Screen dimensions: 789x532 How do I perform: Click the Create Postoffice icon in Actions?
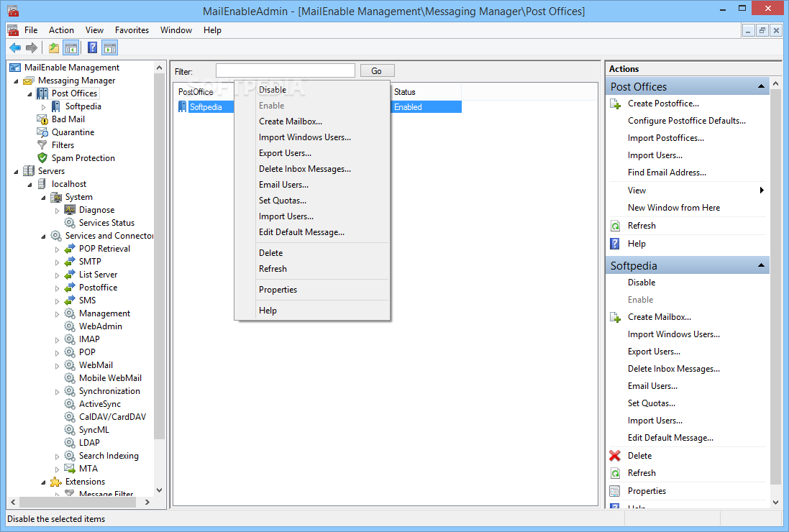point(615,104)
